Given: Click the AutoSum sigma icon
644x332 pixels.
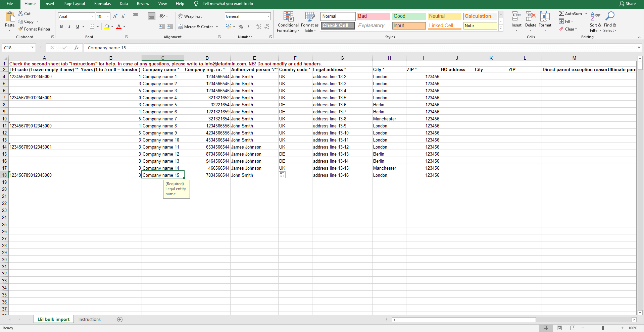Looking at the screenshot, I should pos(561,13).
